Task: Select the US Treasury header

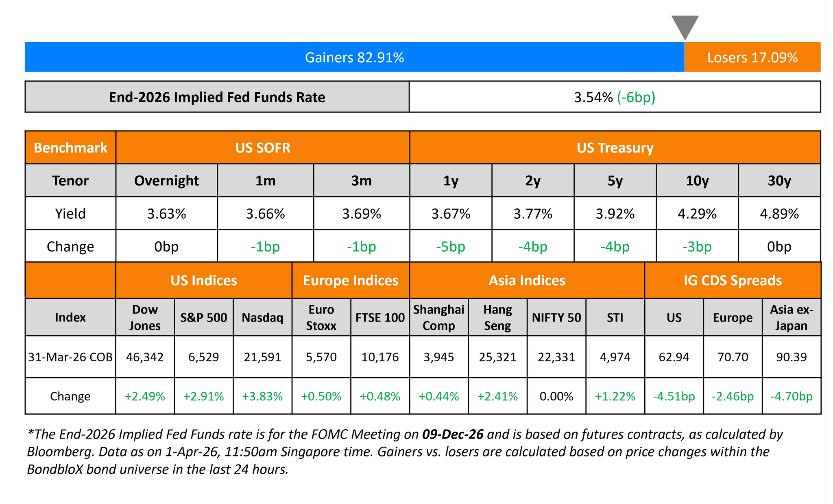Action: click(x=615, y=148)
